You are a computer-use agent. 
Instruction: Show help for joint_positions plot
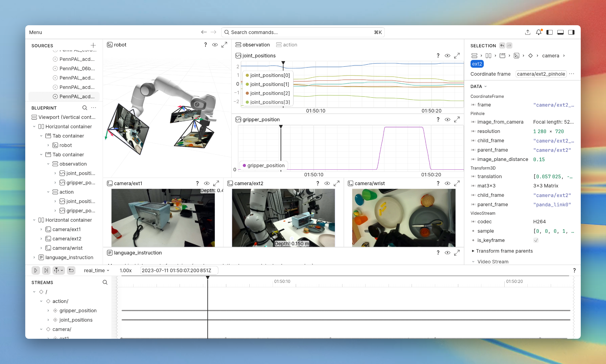[x=438, y=56]
